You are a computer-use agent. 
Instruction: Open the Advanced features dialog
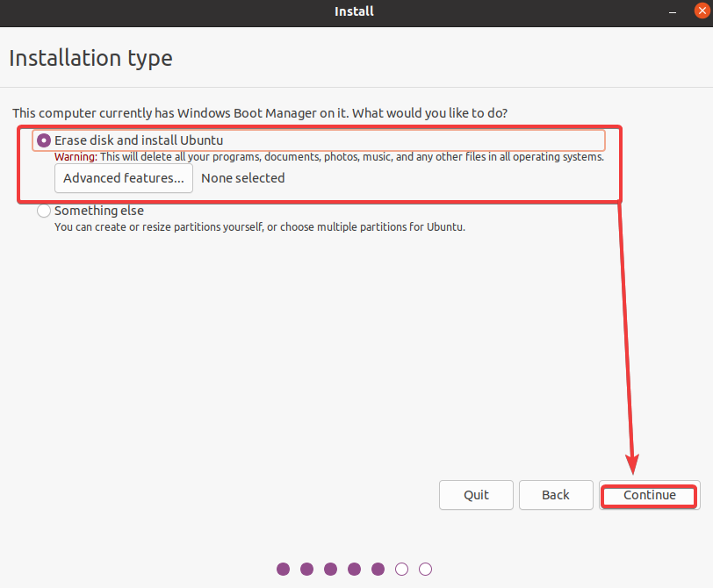[x=124, y=178]
